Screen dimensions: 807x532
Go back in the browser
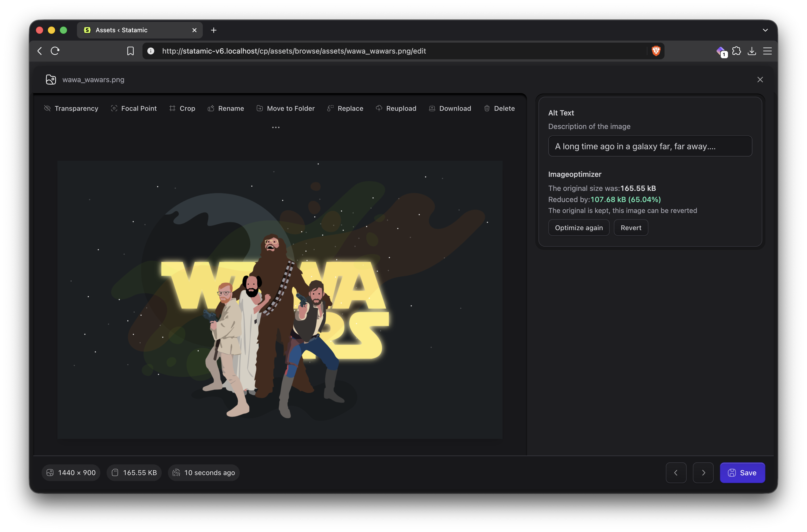(x=40, y=51)
